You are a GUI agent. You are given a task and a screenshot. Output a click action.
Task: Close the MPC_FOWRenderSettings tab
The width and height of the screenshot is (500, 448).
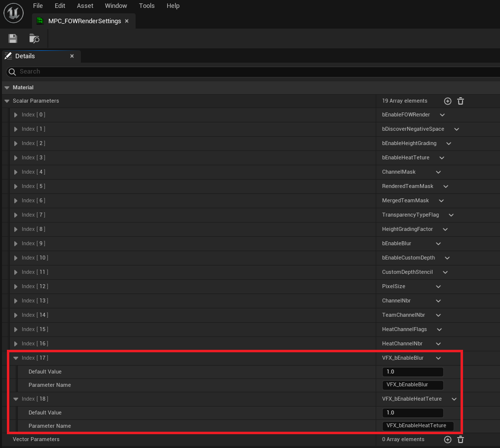[x=127, y=21]
